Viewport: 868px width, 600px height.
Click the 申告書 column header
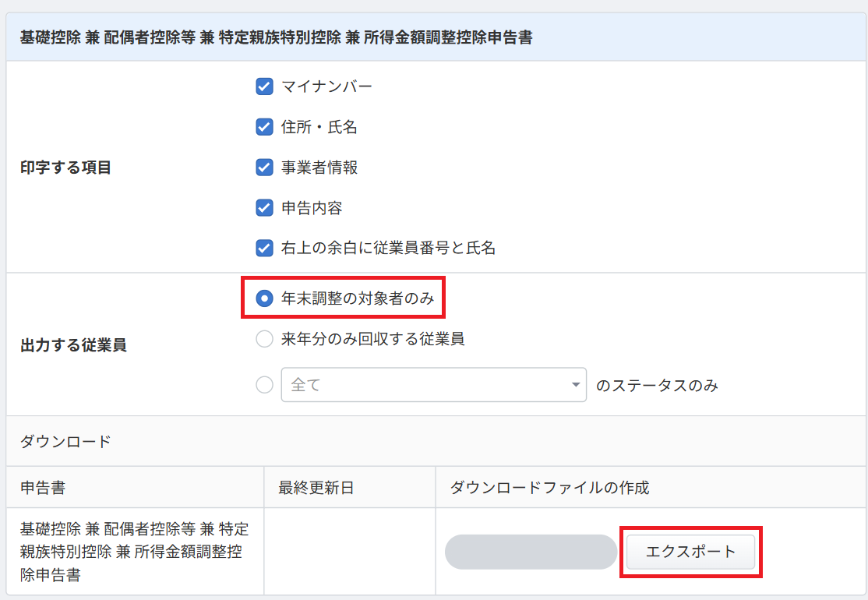(43, 488)
